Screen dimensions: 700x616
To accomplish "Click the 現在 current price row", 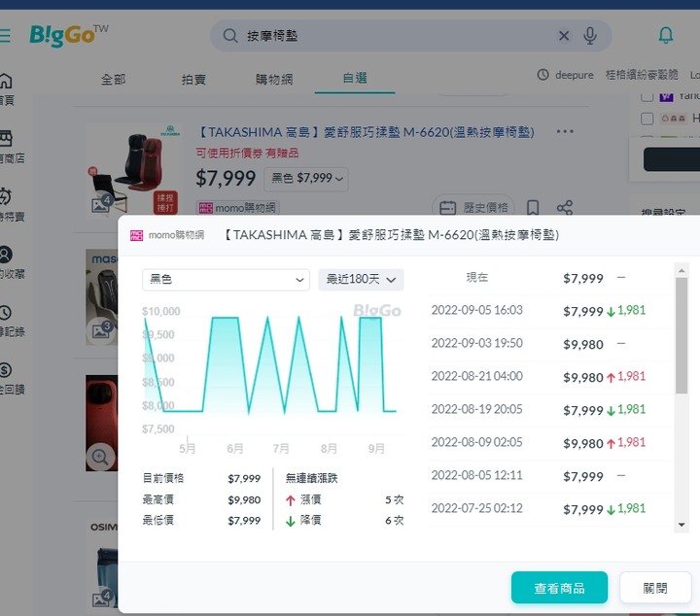I will pos(550,278).
